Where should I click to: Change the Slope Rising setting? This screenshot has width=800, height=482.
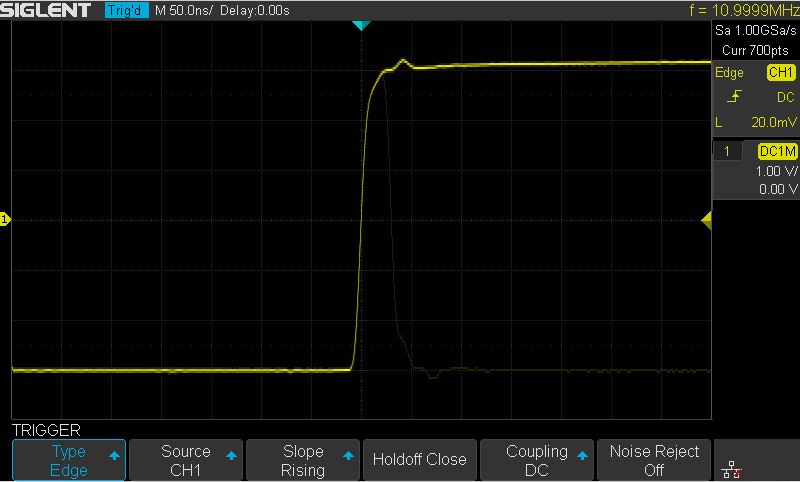click(303, 460)
